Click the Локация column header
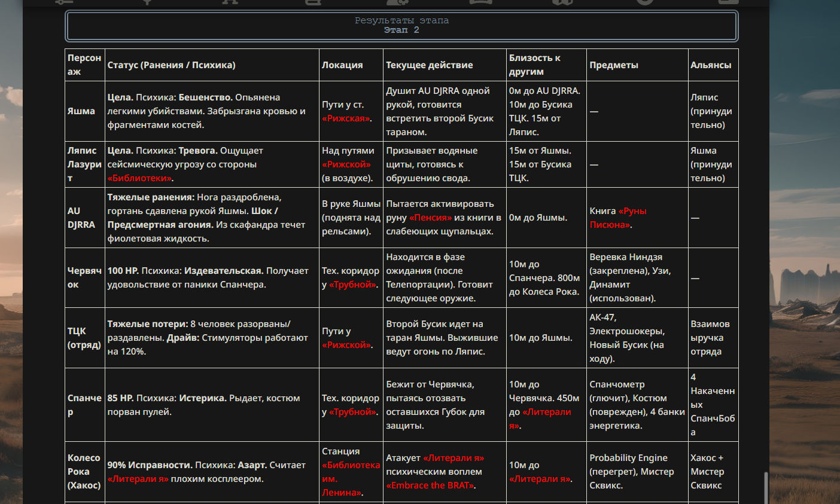The height and width of the screenshot is (504, 840). pos(342,65)
